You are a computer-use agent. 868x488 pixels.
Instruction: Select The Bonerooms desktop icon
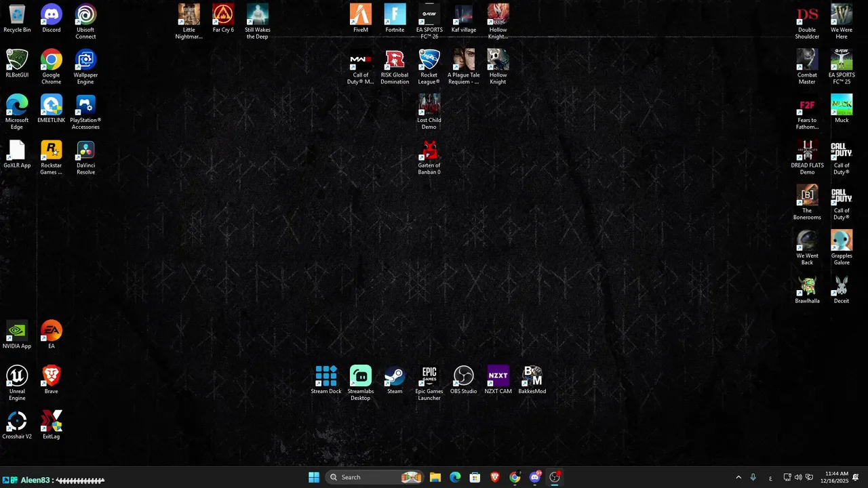807,203
